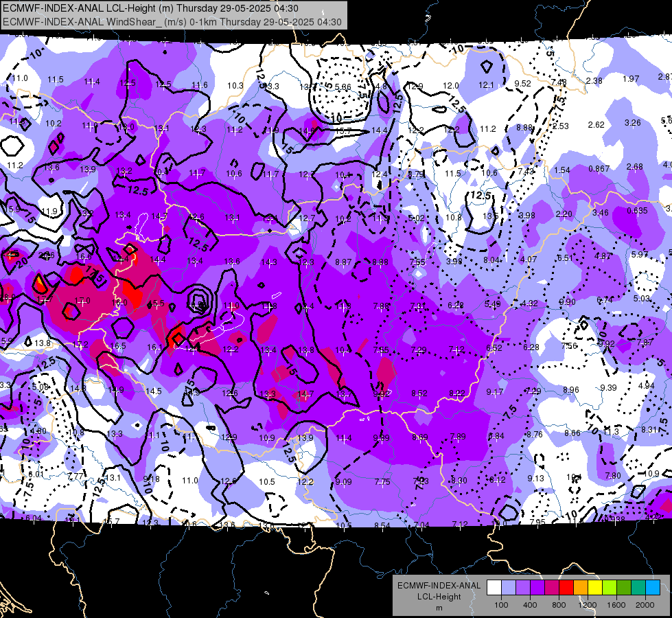
Task: Pick the sky blue legend swatch
Action: [653, 588]
